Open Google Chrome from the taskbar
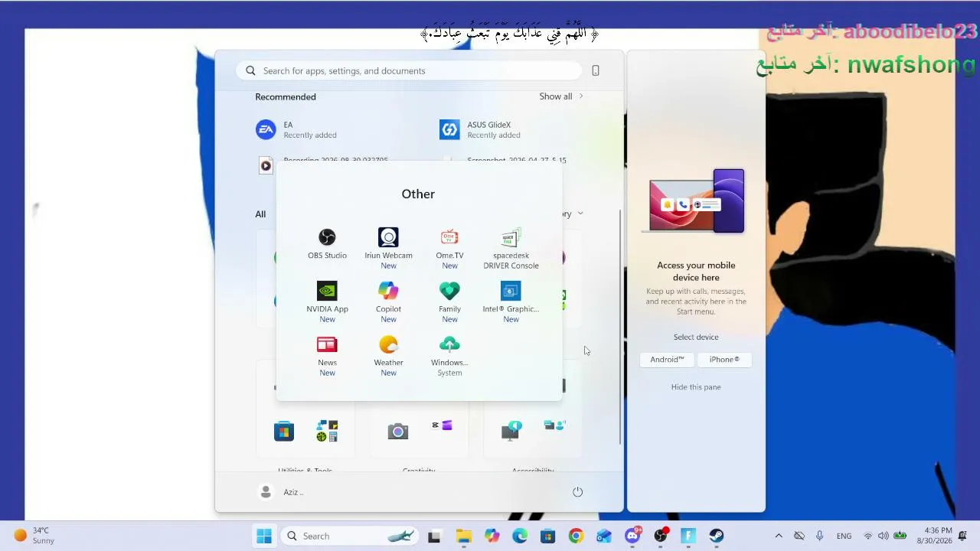This screenshot has width=980, height=551. pos(576,536)
